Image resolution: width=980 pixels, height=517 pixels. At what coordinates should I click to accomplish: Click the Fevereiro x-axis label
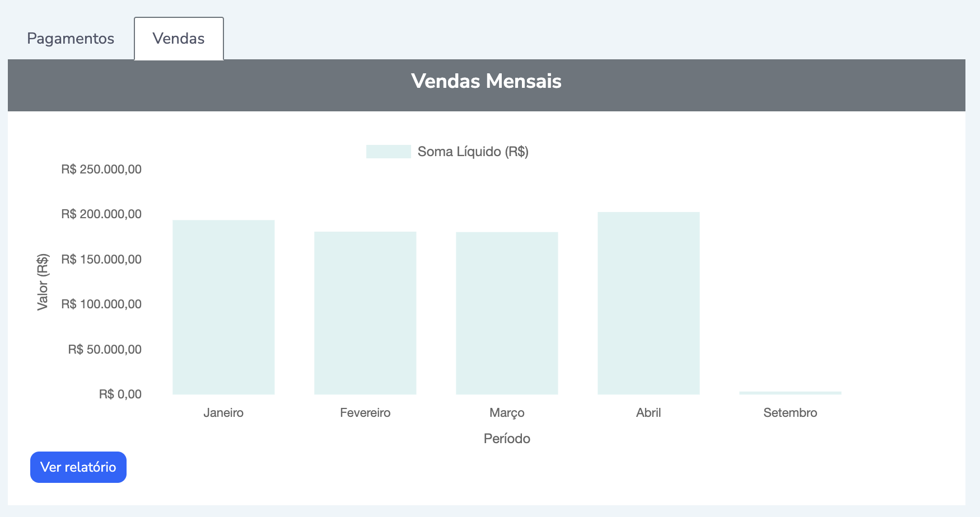pyautogui.click(x=365, y=413)
